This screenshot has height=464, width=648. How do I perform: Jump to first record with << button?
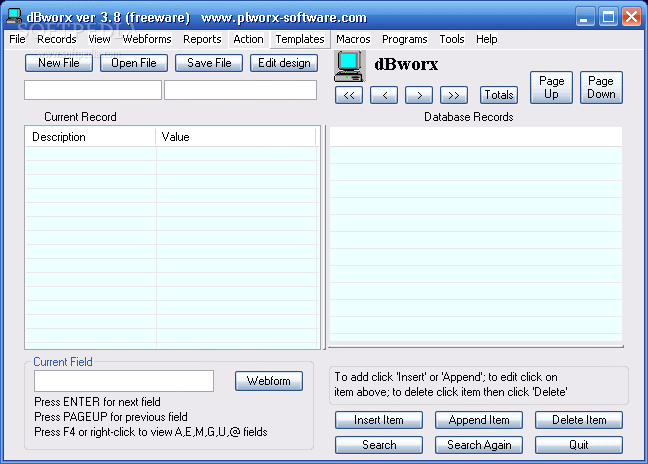coord(349,95)
